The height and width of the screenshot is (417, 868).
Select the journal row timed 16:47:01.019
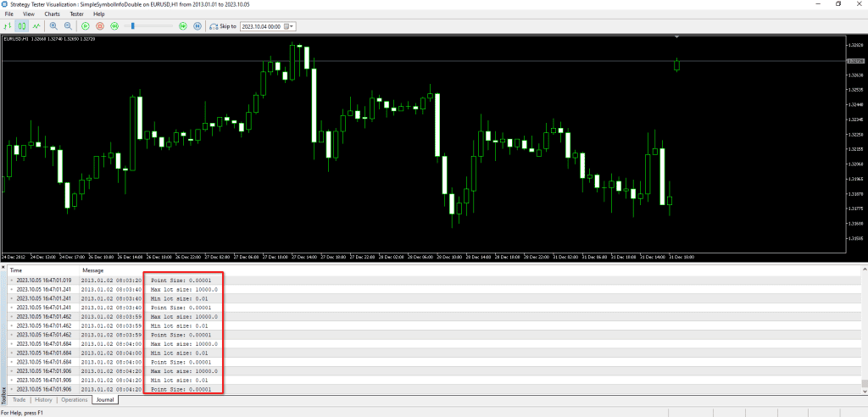pos(434,281)
